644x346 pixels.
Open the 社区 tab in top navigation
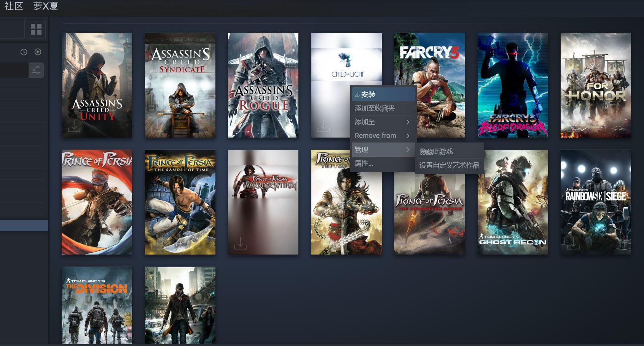click(14, 6)
